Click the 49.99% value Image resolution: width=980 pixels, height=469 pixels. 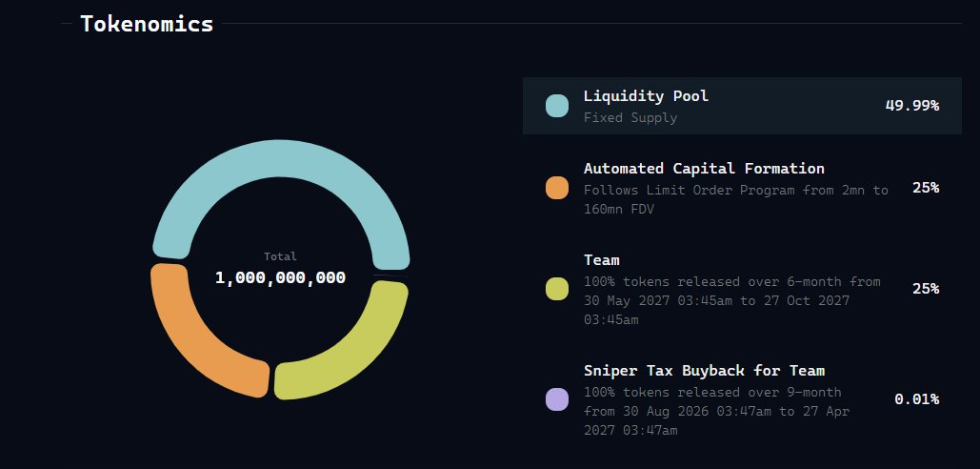pyautogui.click(x=911, y=106)
